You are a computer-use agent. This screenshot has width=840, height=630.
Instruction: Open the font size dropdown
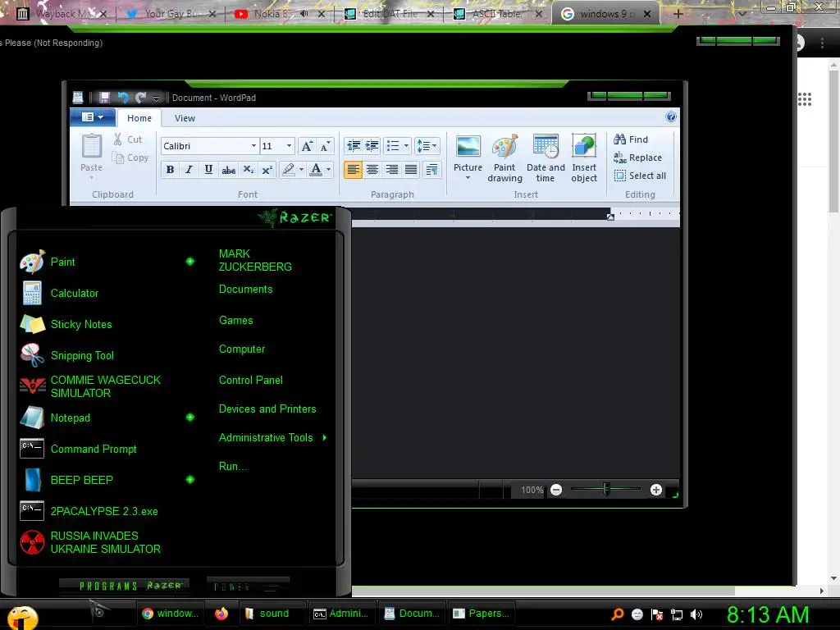click(289, 146)
